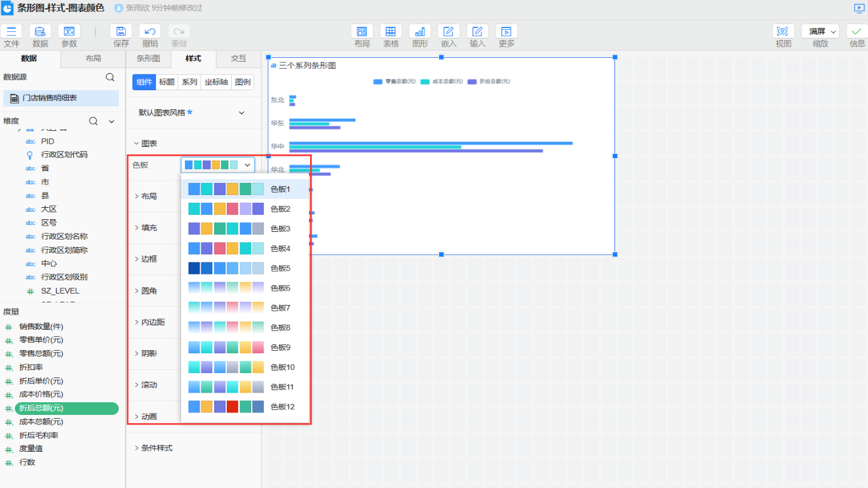Select the 门店销售明细表 data source
Viewport: 868px width, 488px height.
click(50, 98)
